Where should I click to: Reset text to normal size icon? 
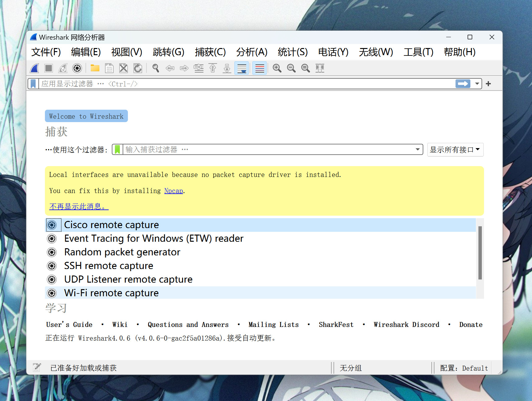(306, 68)
